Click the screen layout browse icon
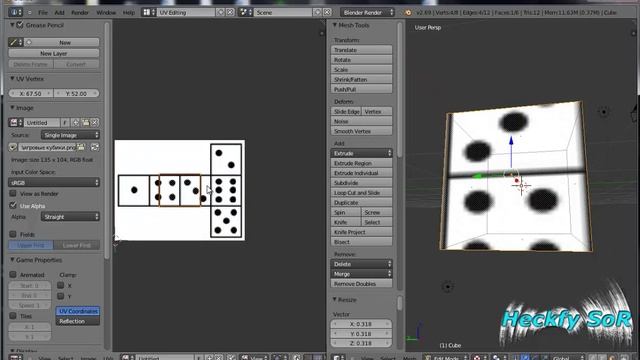 (x=149, y=13)
